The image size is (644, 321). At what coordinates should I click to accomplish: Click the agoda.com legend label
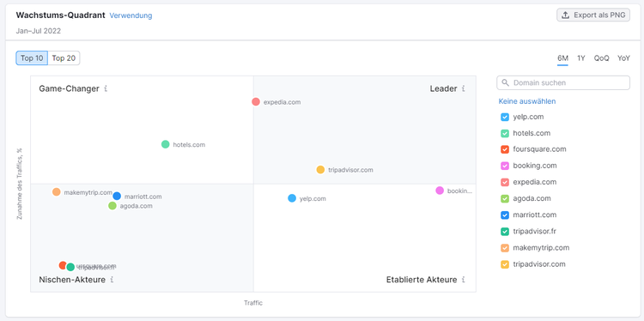click(x=532, y=198)
